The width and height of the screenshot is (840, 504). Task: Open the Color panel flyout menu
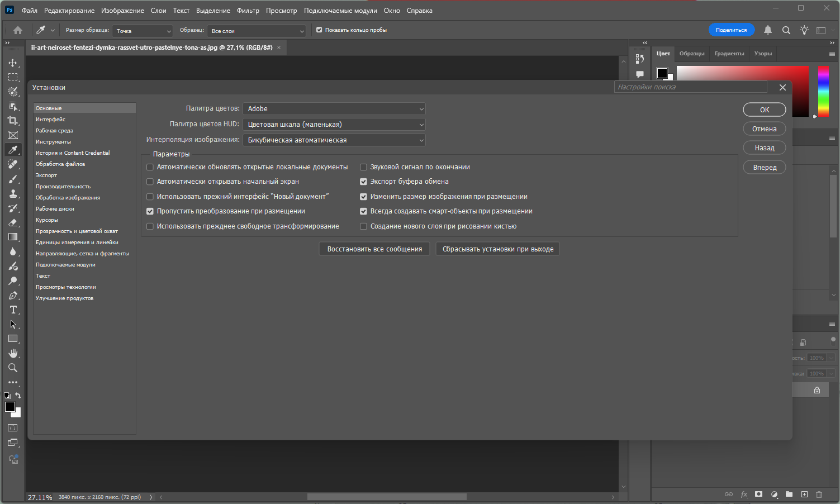click(832, 54)
